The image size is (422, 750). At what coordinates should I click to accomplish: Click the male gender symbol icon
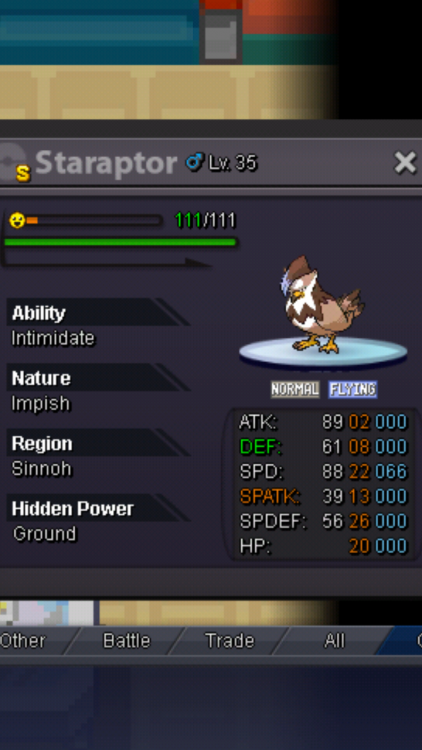tap(195, 163)
